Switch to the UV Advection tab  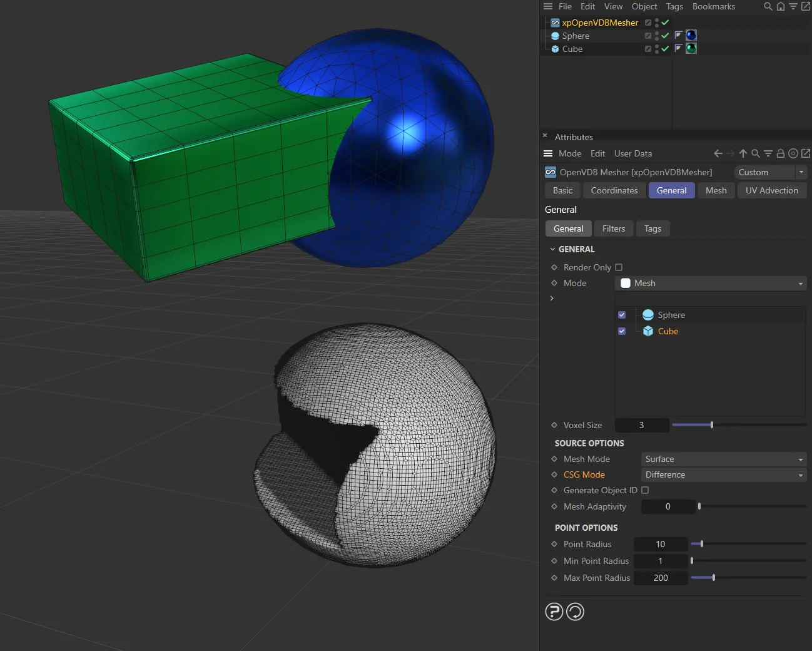[x=772, y=190]
